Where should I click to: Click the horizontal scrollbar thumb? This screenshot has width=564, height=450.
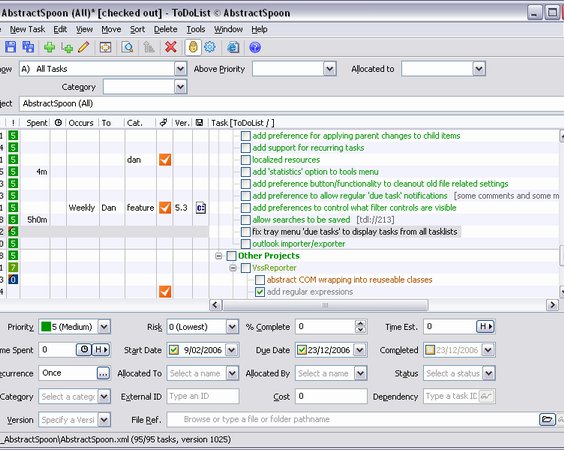(325, 305)
